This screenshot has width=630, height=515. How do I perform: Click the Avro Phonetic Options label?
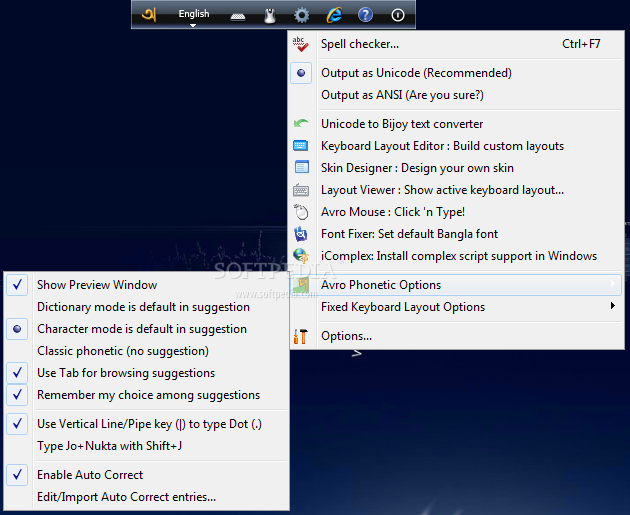click(381, 285)
